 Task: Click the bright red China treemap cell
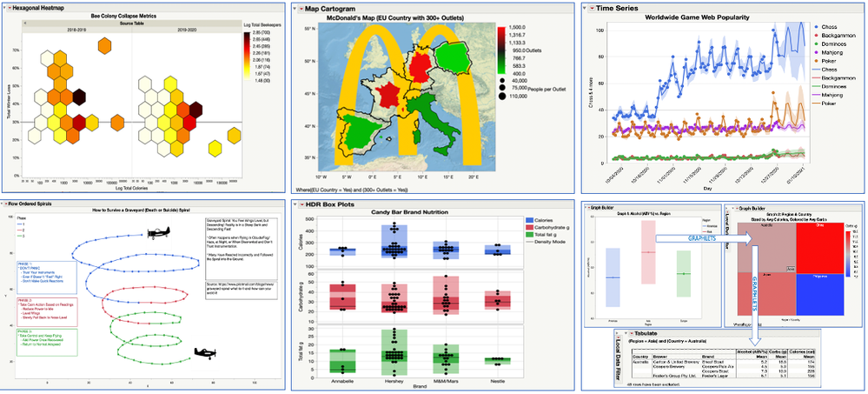pos(818,247)
